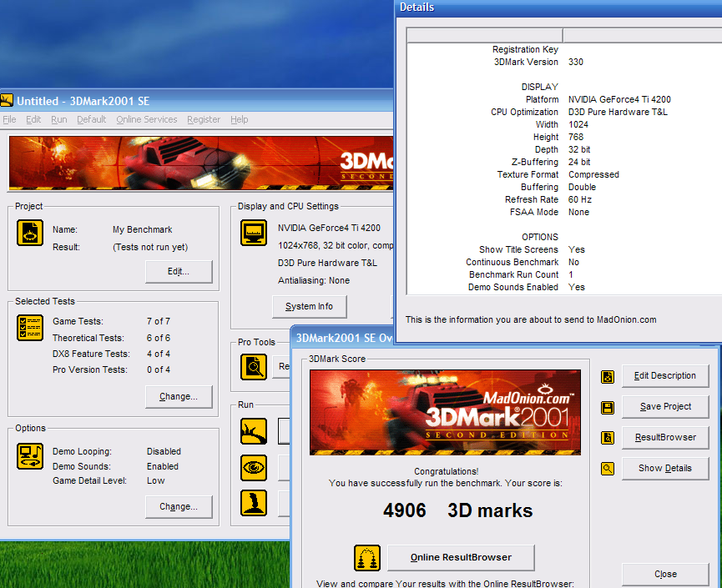The width and height of the screenshot is (722, 588).
Task: Click the 'NVIDIA GeForce4 Ti 4200' Platform value in Details
Action: (619, 99)
